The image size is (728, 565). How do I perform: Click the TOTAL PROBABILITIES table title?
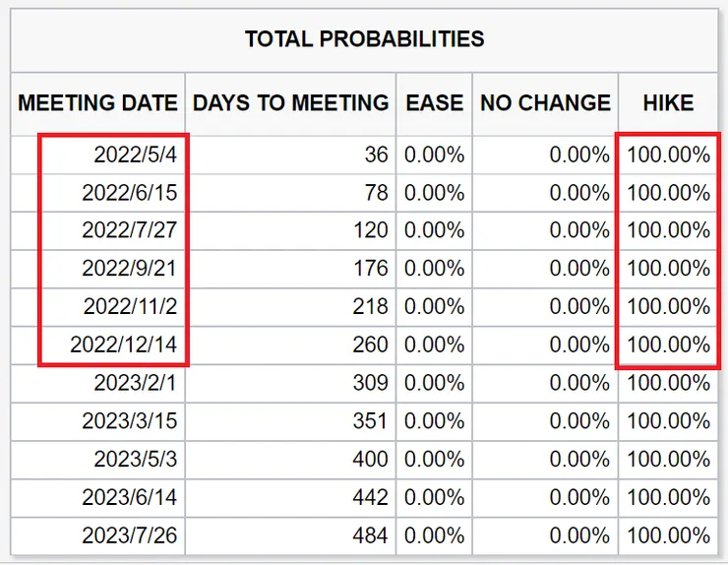tap(364, 39)
